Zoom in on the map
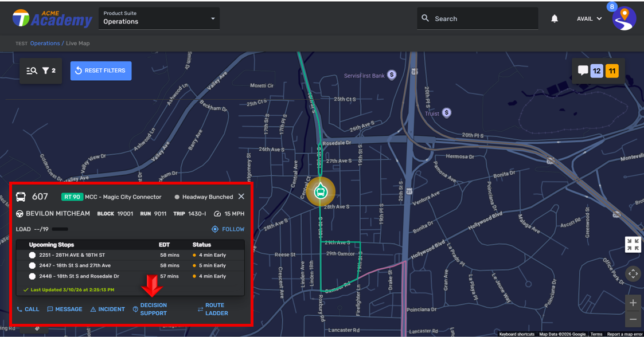Viewport: 644px width, 337px height. click(633, 303)
